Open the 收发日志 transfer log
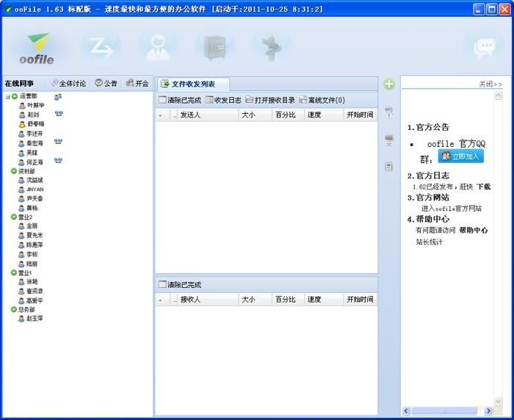The width and height of the screenshot is (514, 420). (223, 100)
